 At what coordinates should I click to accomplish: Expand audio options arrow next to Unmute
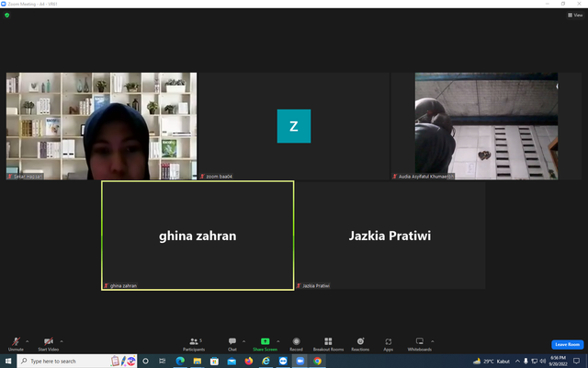tap(27, 341)
